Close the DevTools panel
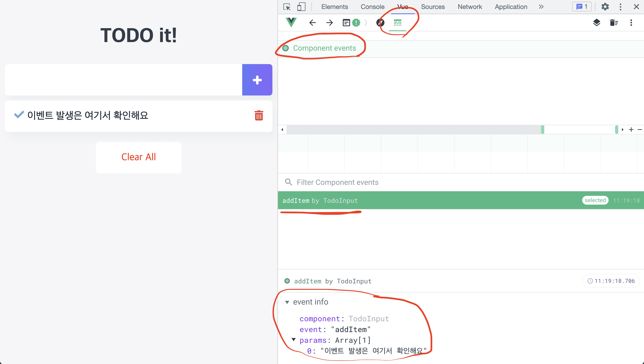This screenshot has height=364, width=644. (636, 7)
